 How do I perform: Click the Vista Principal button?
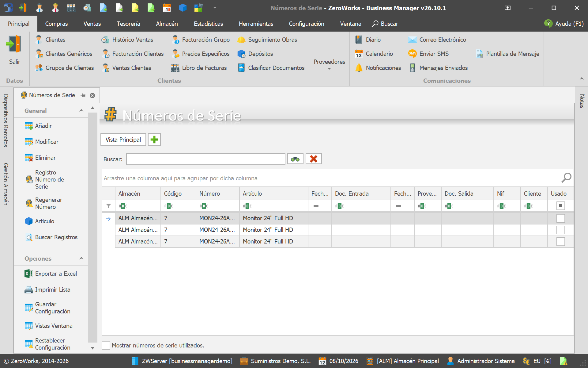tap(123, 140)
